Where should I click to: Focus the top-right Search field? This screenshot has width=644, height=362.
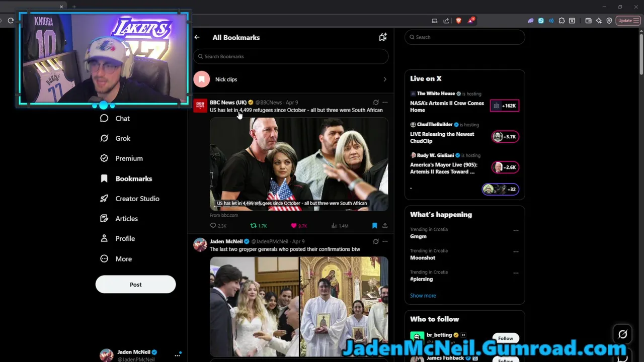(x=465, y=37)
